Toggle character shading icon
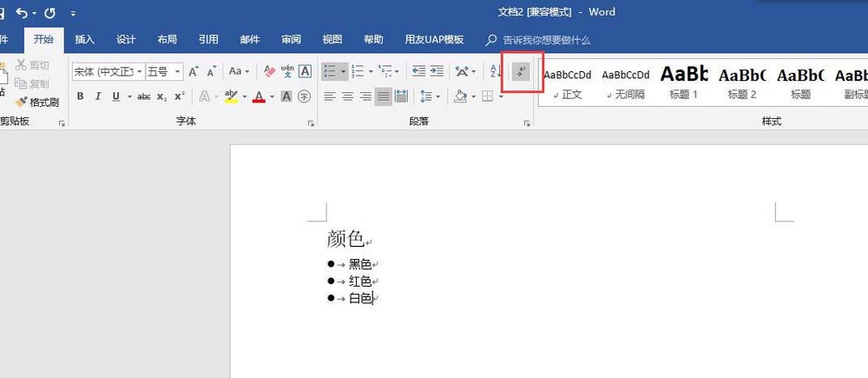The height and width of the screenshot is (378, 868). click(286, 96)
